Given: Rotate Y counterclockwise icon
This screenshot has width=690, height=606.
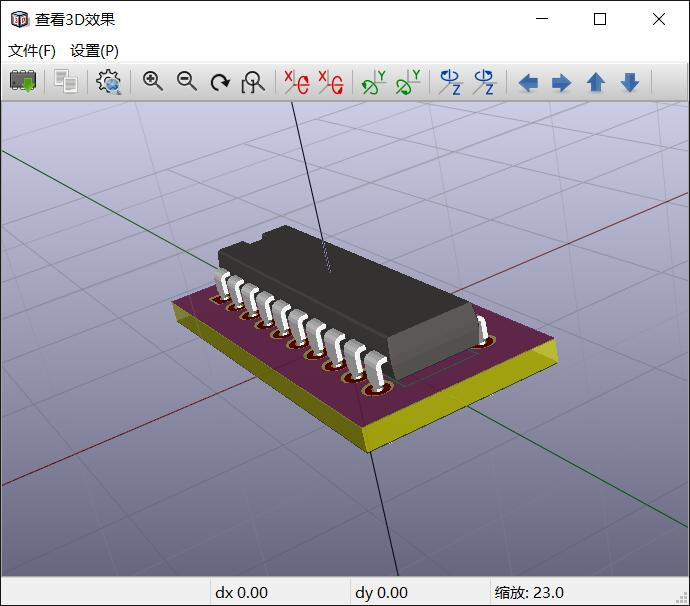Looking at the screenshot, I should pyautogui.click(x=408, y=82).
